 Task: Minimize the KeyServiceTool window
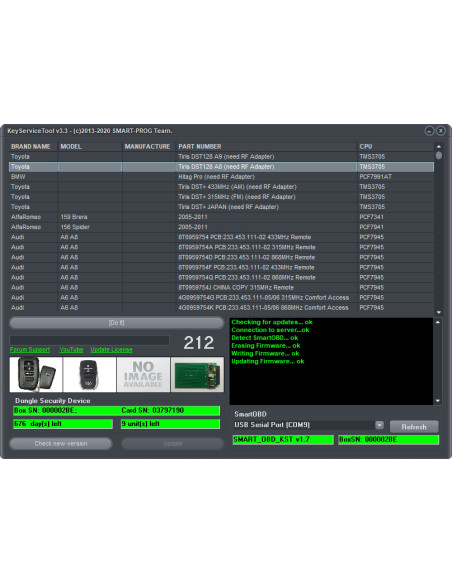pos(429,131)
